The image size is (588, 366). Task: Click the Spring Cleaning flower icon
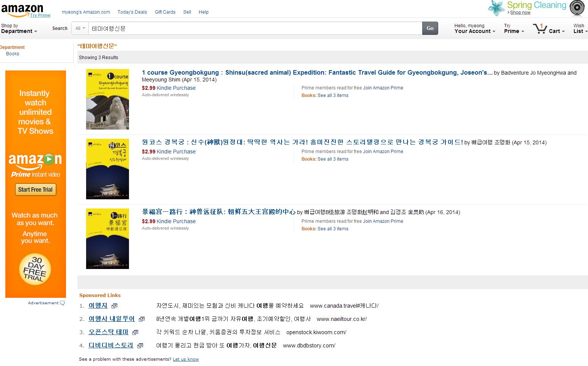click(496, 8)
